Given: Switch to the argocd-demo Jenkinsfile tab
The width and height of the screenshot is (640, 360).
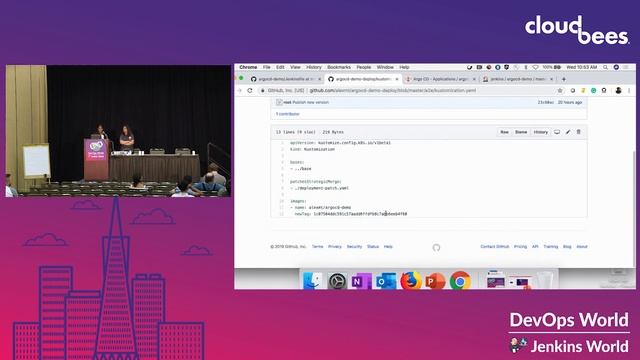Looking at the screenshot, I should (286, 79).
